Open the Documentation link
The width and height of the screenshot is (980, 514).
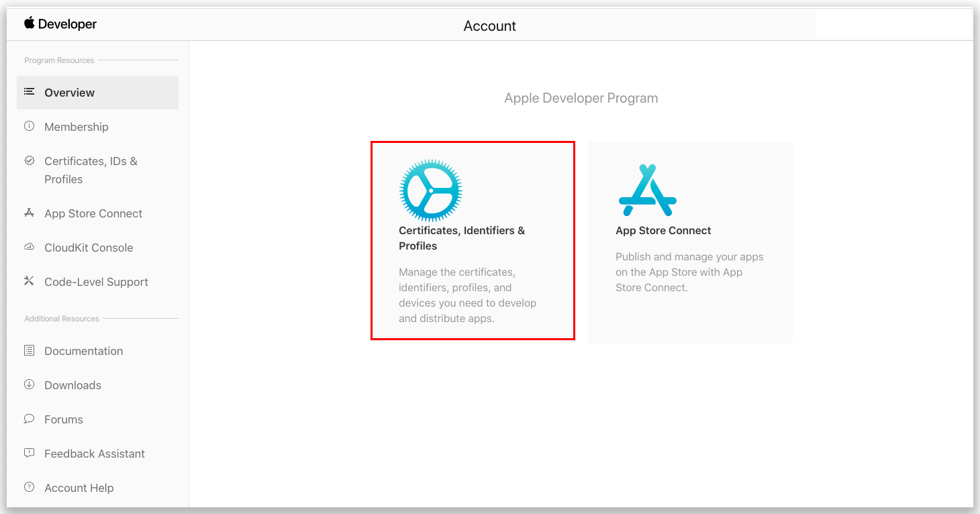(x=84, y=351)
